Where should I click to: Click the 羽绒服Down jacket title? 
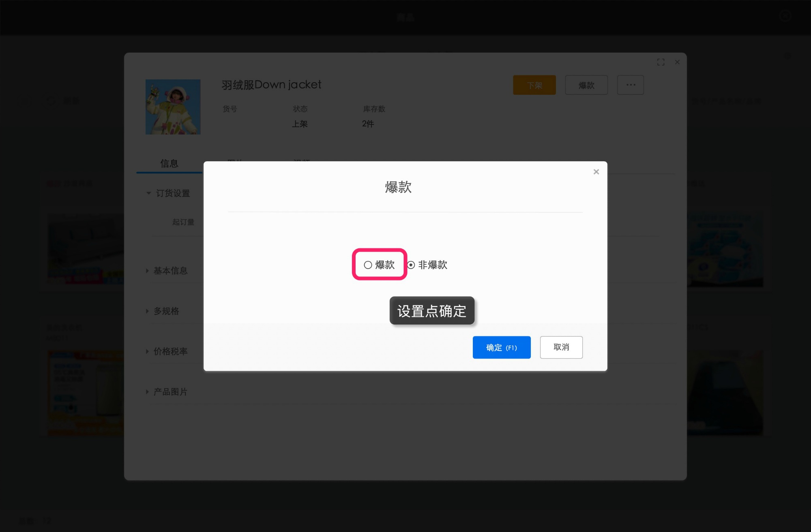(x=271, y=85)
